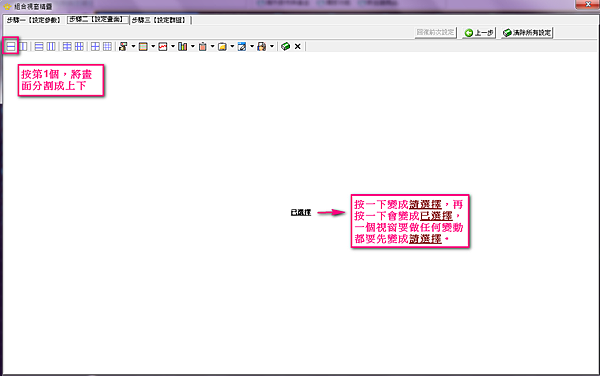The height and width of the screenshot is (376, 600).
Task: Click the 上一步 button
Action: (x=479, y=33)
